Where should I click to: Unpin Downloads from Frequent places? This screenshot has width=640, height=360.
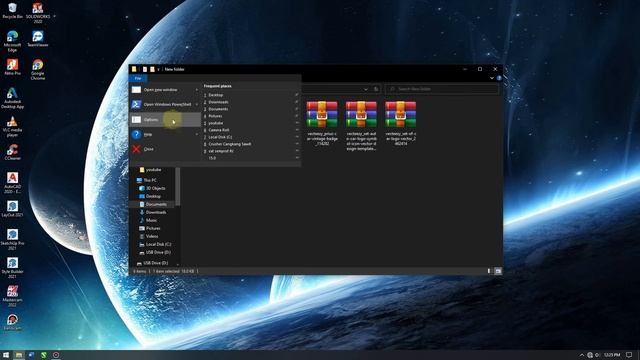(x=297, y=102)
